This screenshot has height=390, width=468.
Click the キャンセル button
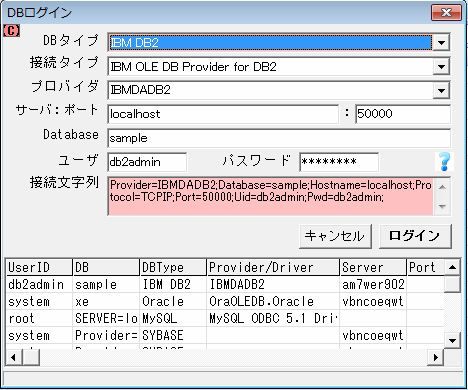click(x=335, y=236)
